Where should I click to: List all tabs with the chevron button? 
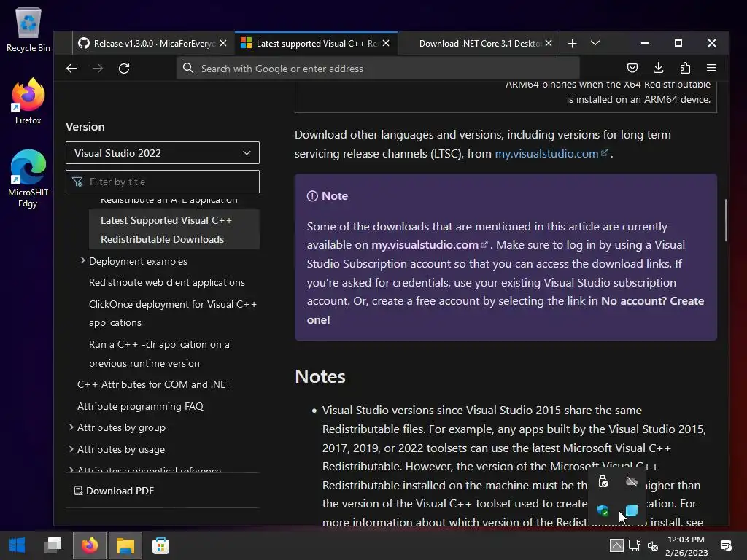point(595,43)
